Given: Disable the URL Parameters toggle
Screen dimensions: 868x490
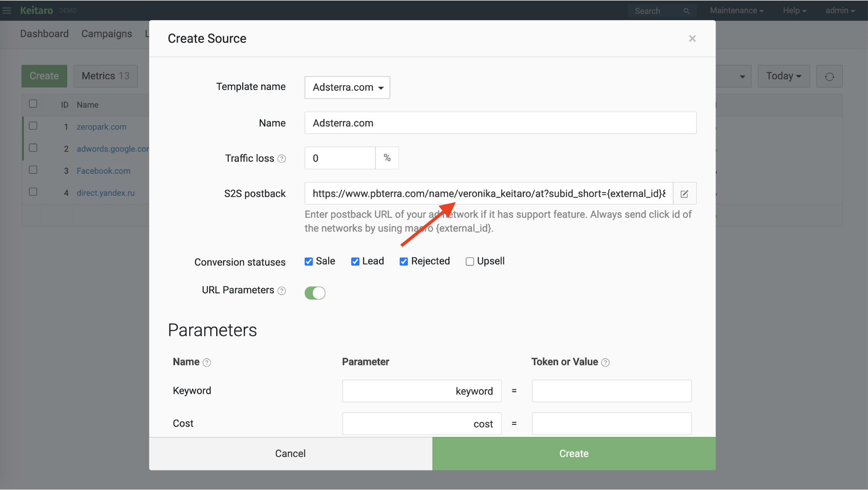Looking at the screenshot, I should [315, 293].
